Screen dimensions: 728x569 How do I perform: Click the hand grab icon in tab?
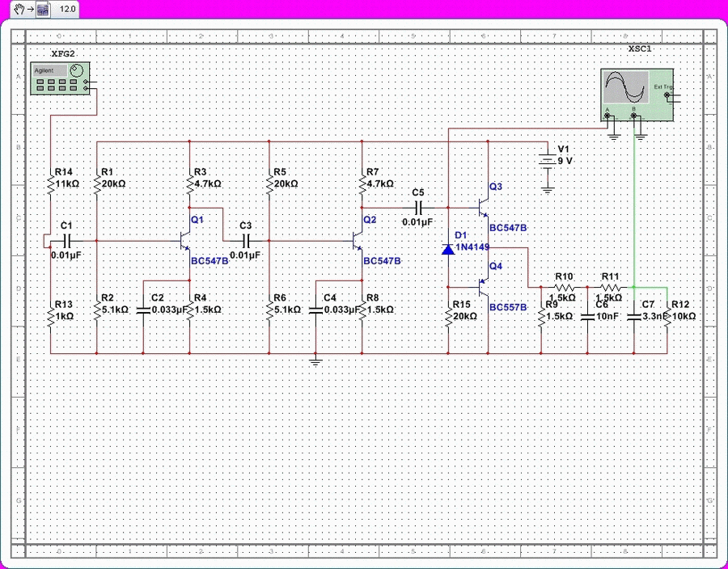pos(17,9)
